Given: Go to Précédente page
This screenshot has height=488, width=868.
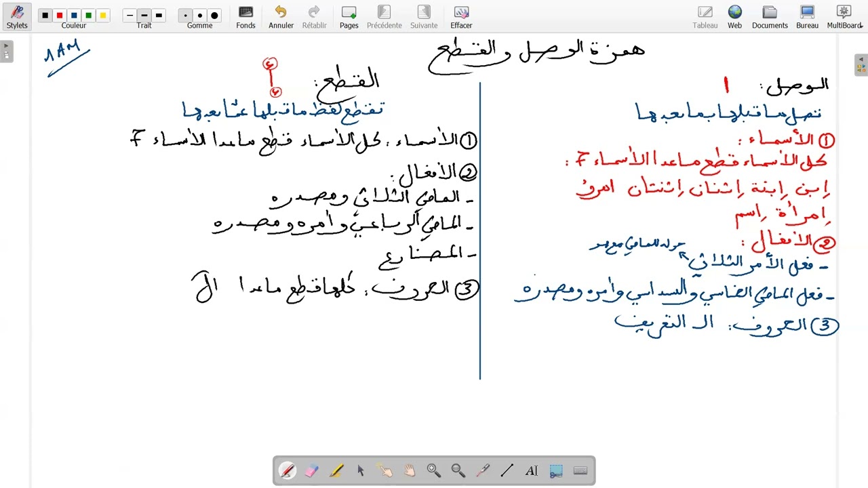Looking at the screenshot, I should pyautogui.click(x=384, y=17).
